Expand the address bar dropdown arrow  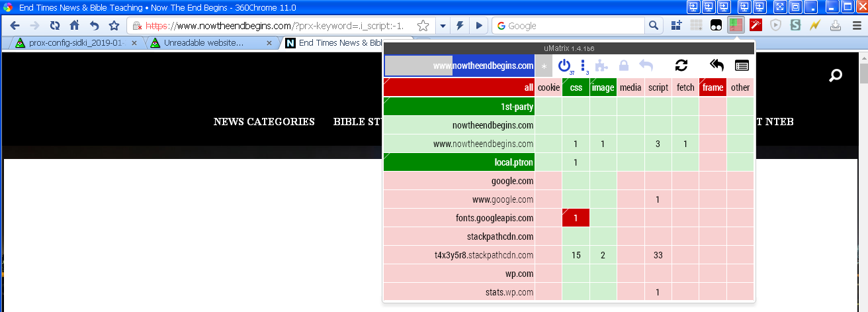443,26
